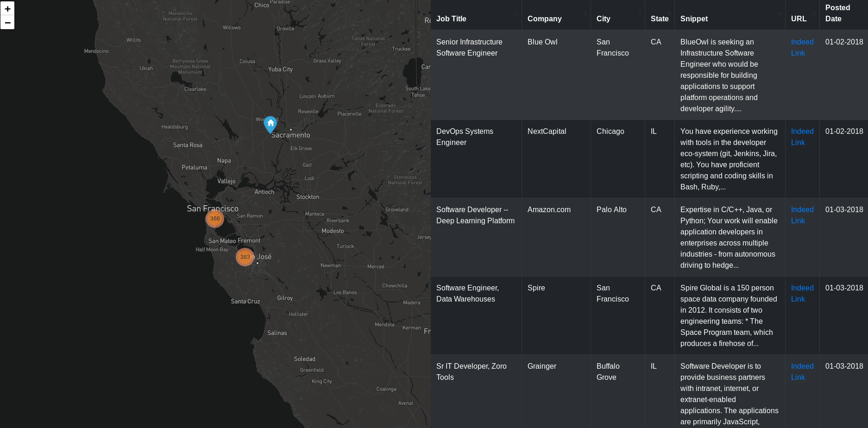
Task: Click the Stockton label on the map
Action: coord(308,197)
